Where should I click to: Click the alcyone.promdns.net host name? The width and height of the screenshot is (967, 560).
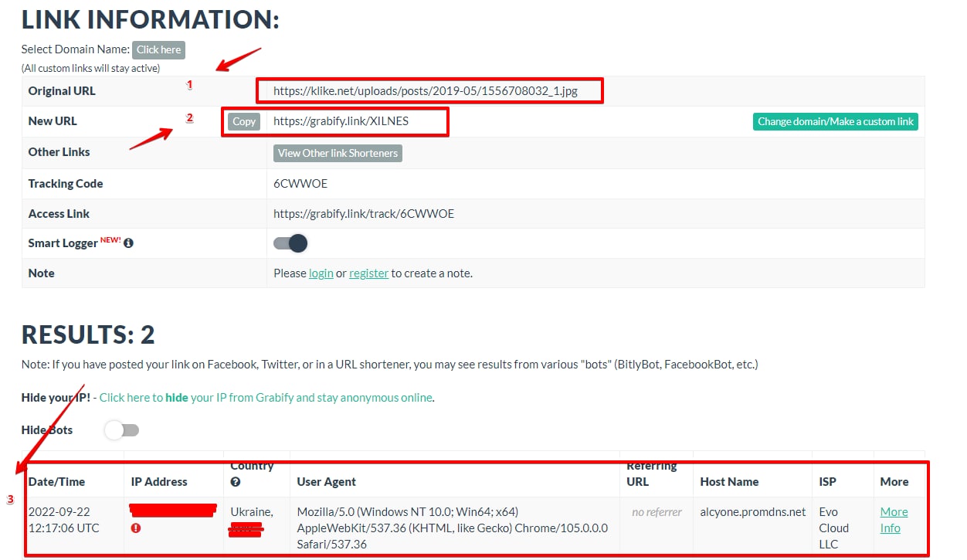click(x=752, y=512)
